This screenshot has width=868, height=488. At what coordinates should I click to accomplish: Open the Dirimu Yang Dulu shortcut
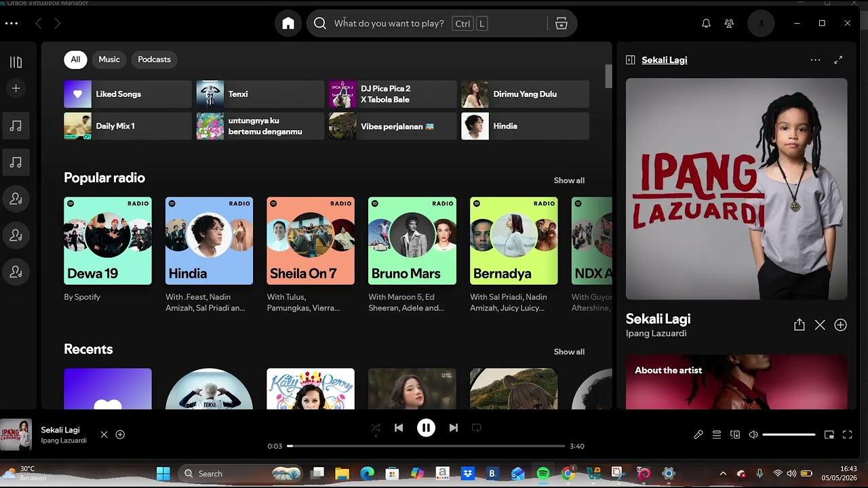point(526,94)
